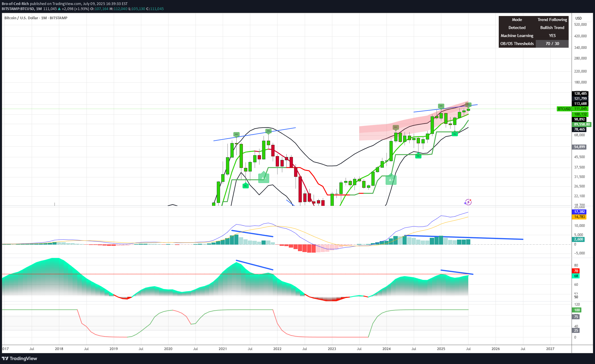This screenshot has height=364, width=595.
Task: Click the green BTCUSD price line label
Action: pos(564,109)
